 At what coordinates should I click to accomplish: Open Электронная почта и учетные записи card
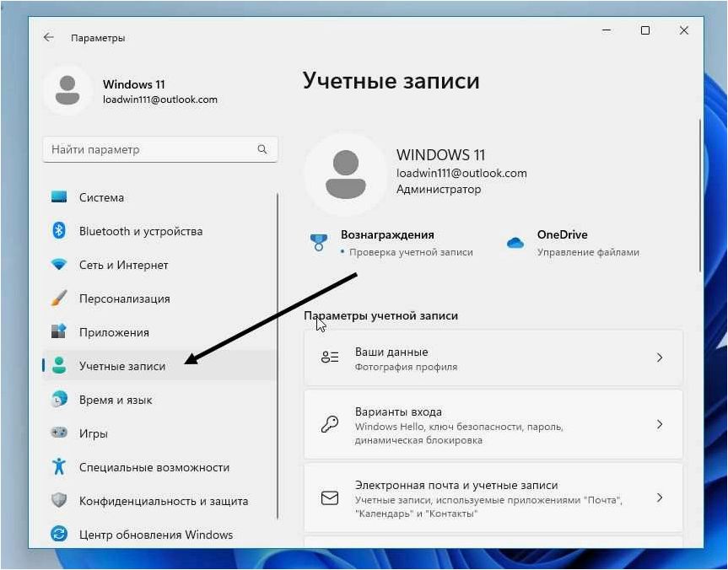click(493, 498)
